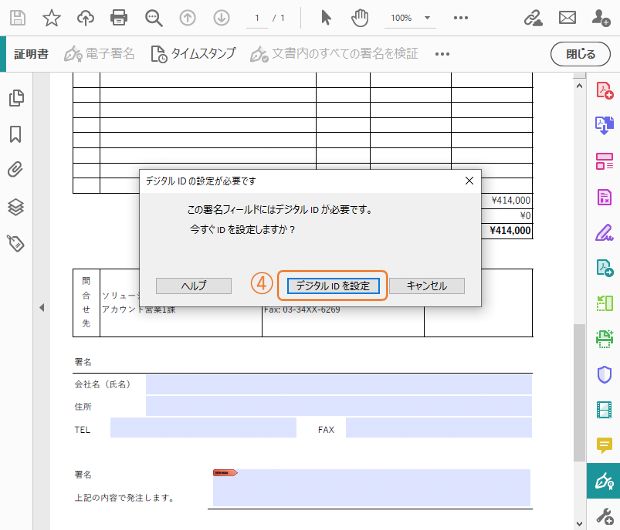
Task: Open Compare Files green tool
Action: coord(604,303)
